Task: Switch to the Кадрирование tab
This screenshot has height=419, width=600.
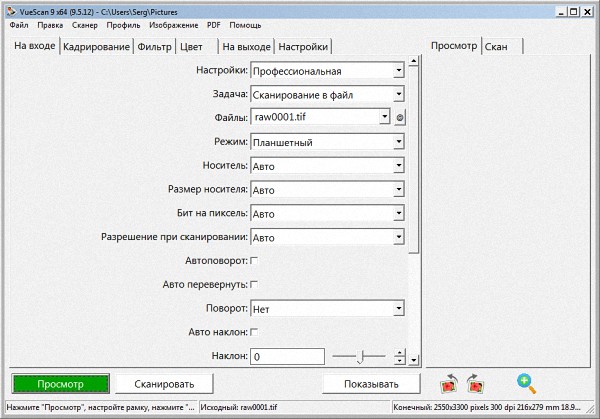Action: [x=96, y=47]
